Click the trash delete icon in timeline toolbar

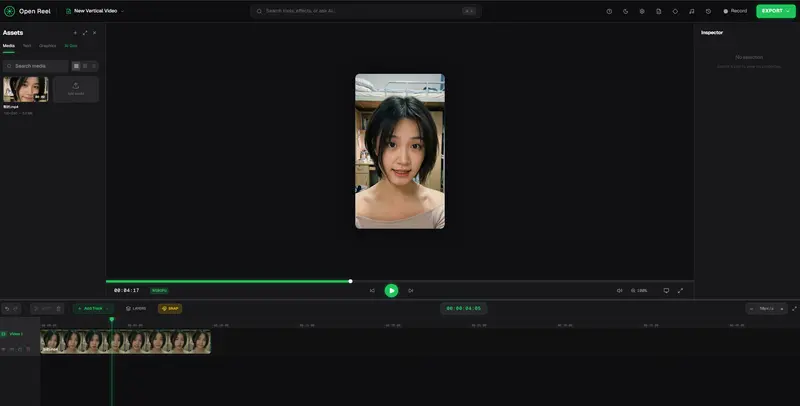[x=58, y=309]
